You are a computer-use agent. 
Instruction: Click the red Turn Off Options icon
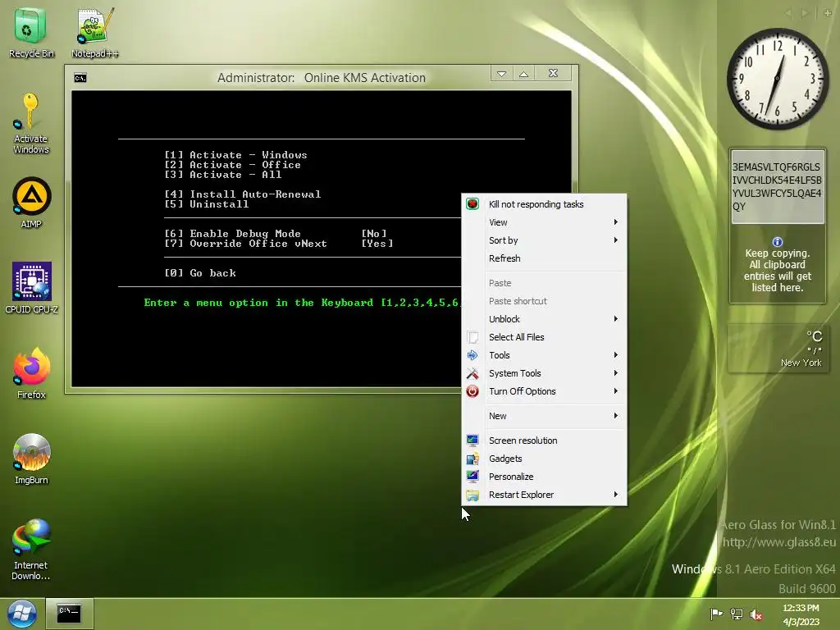coord(472,391)
